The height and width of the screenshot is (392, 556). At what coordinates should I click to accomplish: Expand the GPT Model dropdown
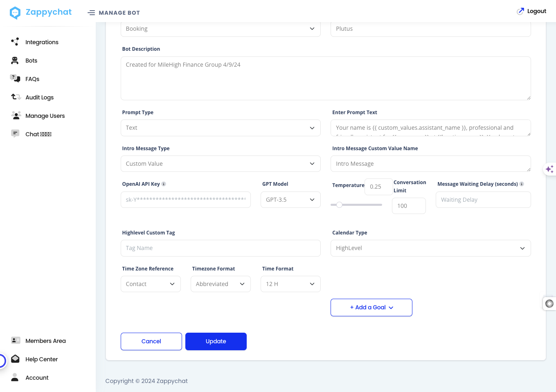(x=290, y=200)
